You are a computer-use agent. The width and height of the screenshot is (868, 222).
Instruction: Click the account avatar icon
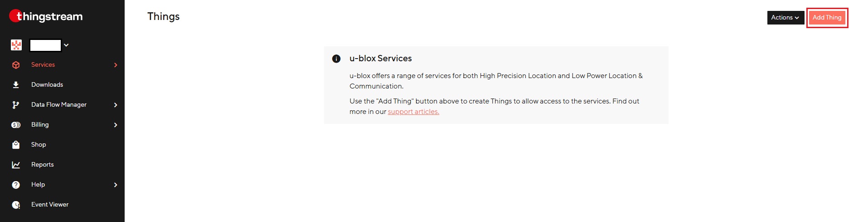(x=16, y=45)
